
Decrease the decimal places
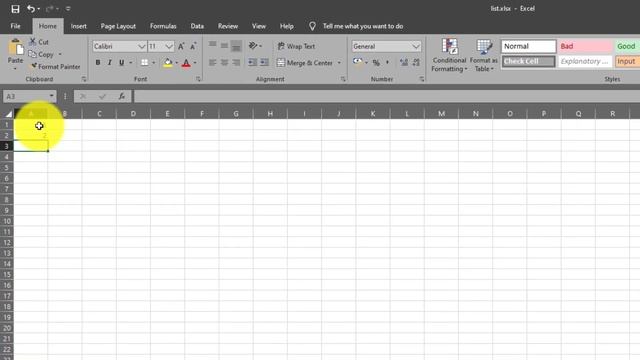click(416, 62)
